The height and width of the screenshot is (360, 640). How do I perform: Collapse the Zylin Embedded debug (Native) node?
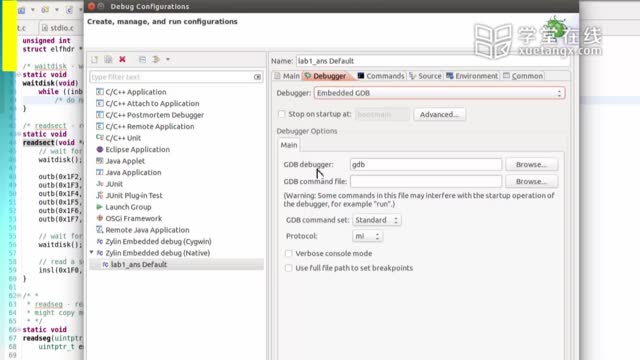(92, 253)
